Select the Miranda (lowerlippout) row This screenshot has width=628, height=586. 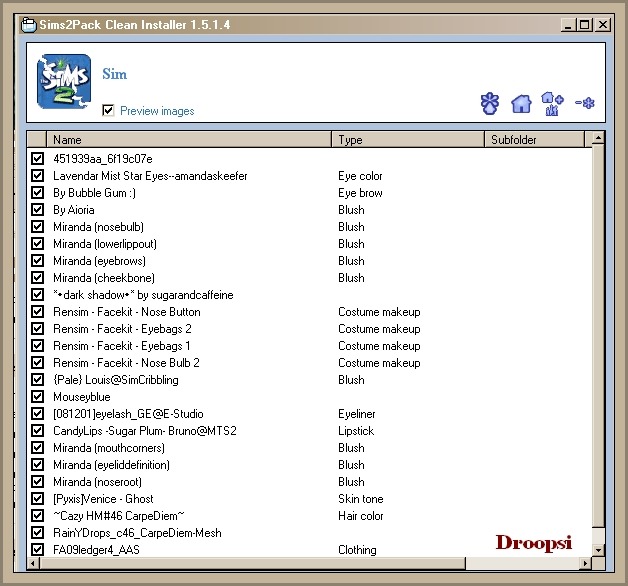(x=309, y=244)
